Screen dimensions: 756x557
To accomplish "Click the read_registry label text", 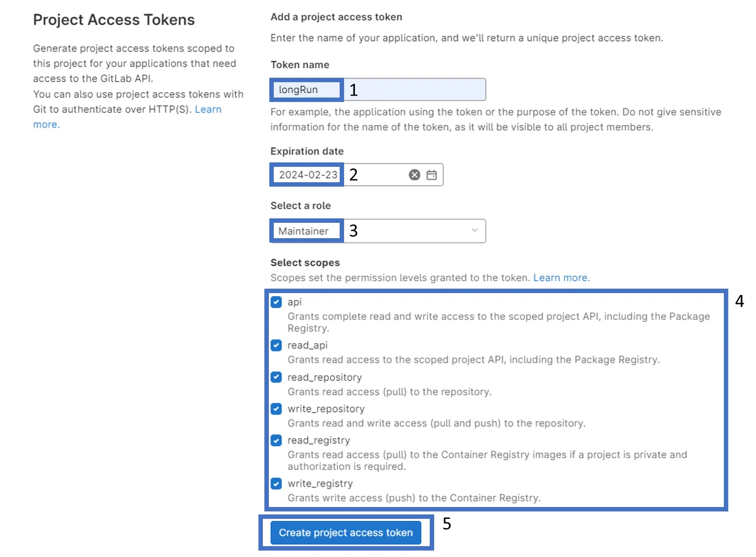I will click(x=319, y=440).
